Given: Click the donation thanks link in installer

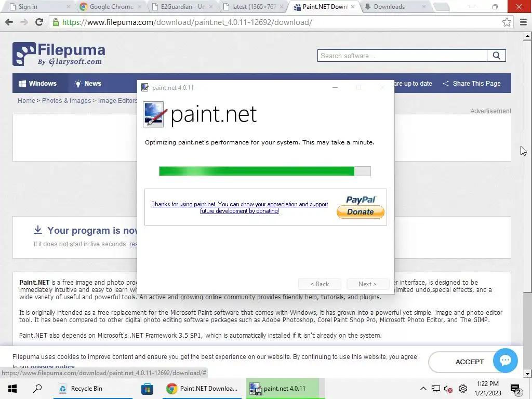Looking at the screenshot, I should (x=240, y=207).
